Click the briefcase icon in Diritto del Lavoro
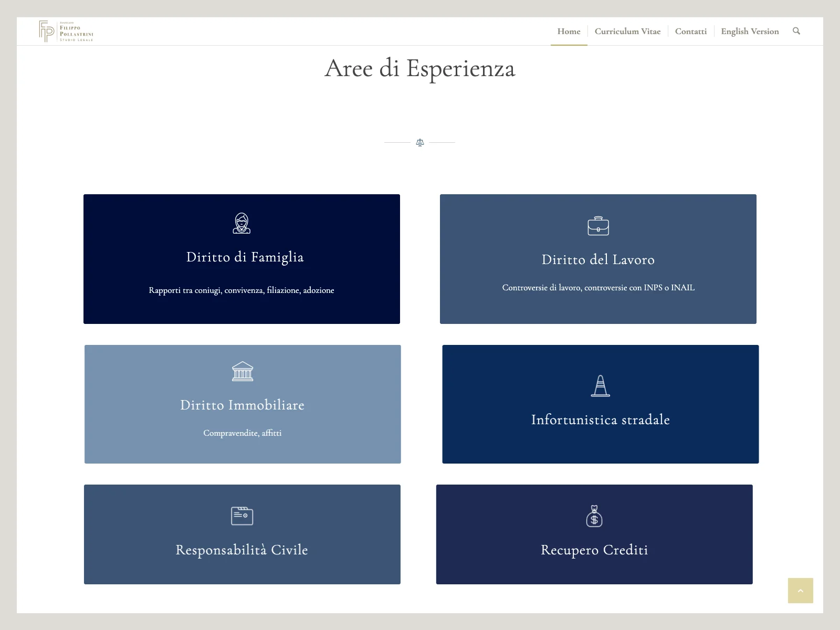This screenshot has width=840, height=630. [x=598, y=226]
